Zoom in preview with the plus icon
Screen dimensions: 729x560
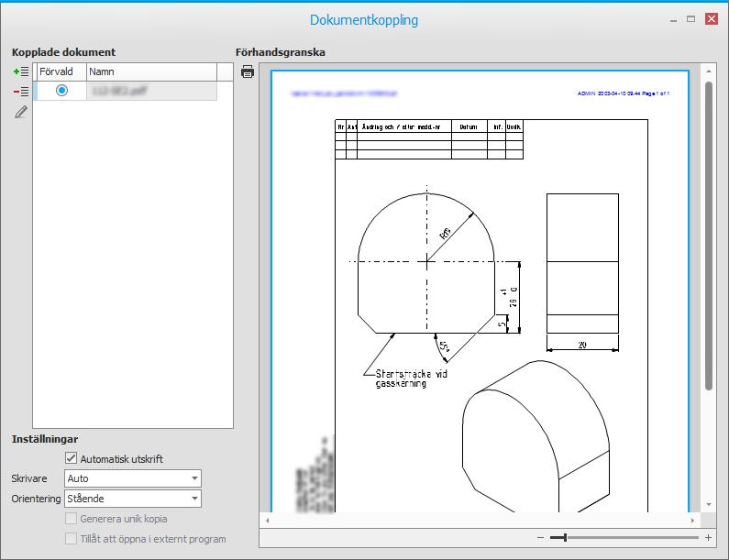[x=708, y=538]
